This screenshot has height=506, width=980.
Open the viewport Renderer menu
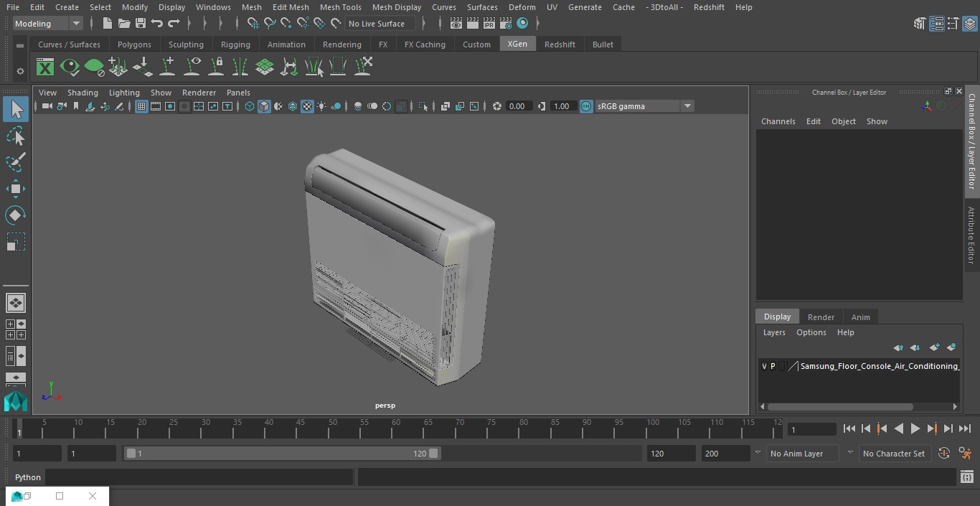coord(199,93)
